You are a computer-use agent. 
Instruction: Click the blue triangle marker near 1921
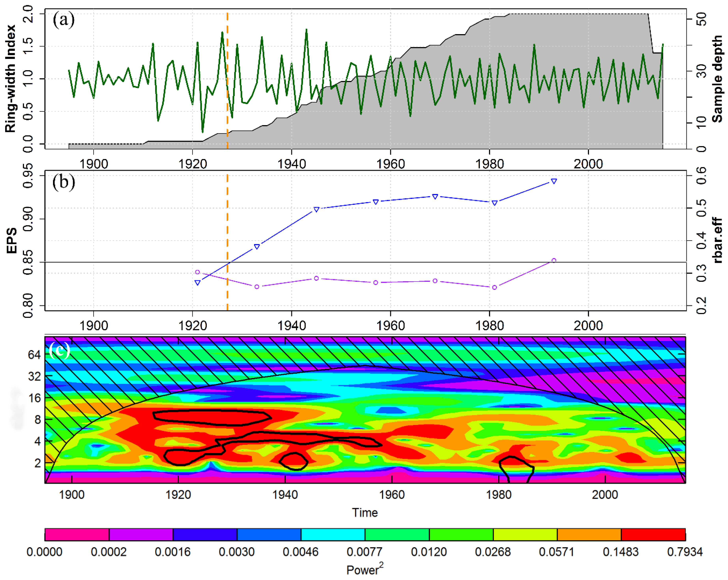coord(198,283)
